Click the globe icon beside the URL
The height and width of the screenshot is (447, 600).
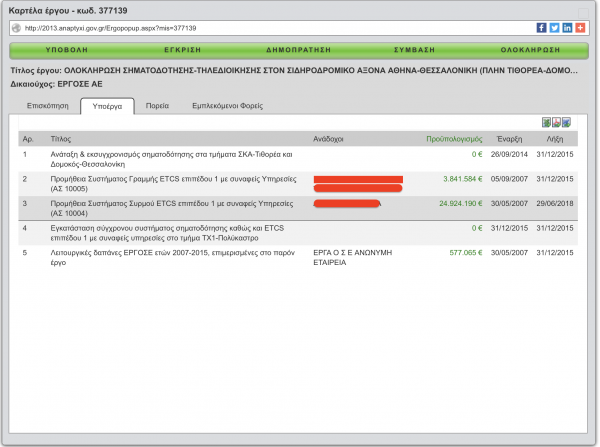click(16, 28)
